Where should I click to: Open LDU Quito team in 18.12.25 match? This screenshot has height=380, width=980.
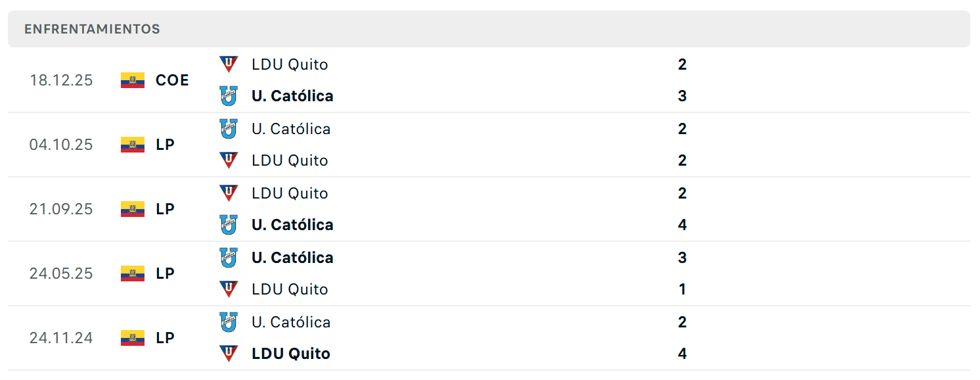[290, 64]
